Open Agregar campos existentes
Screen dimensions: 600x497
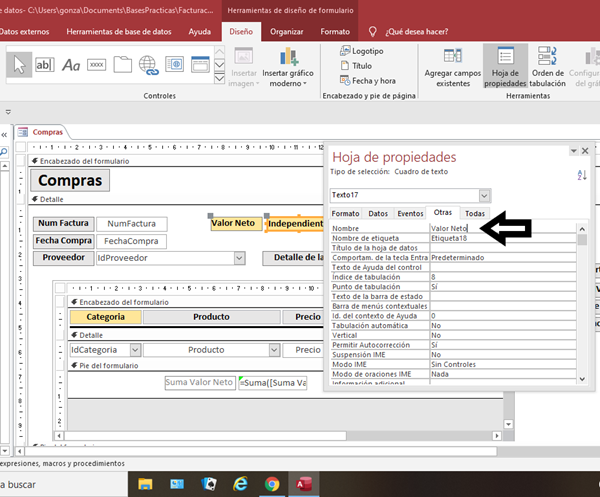453,63
